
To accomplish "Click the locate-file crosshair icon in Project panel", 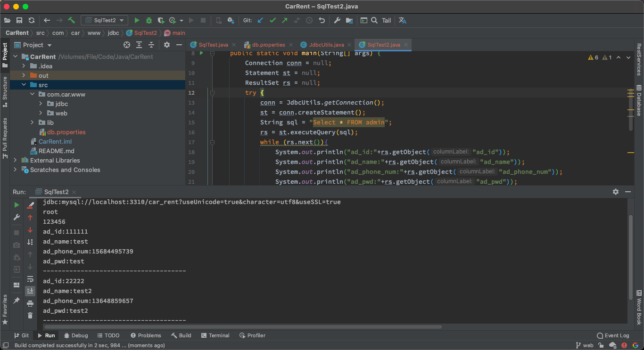I will pyautogui.click(x=126, y=45).
